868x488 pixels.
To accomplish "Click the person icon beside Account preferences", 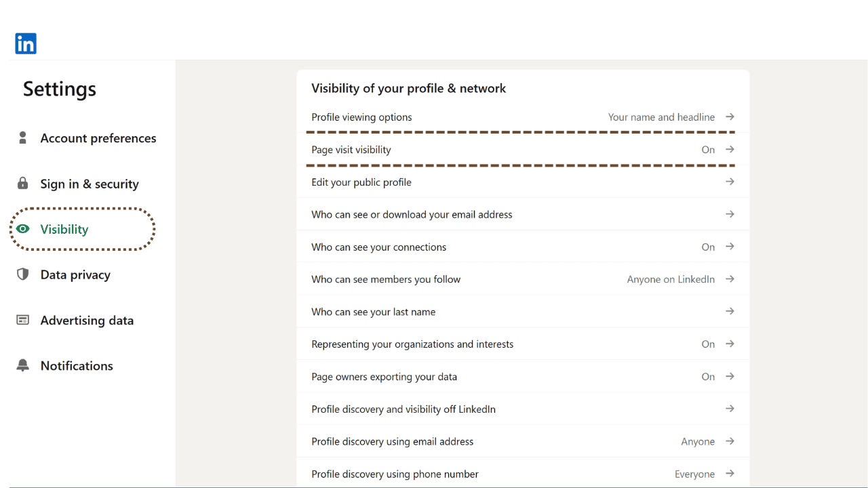I will click(x=23, y=138).
